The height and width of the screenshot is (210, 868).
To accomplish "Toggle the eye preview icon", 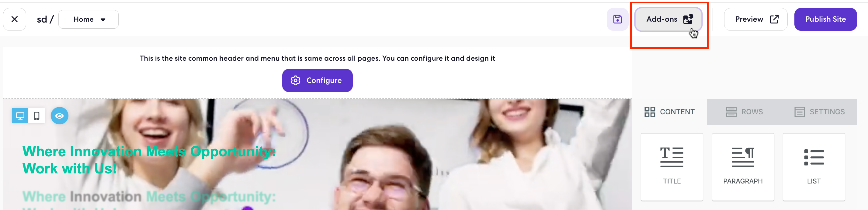I will 60,116.
